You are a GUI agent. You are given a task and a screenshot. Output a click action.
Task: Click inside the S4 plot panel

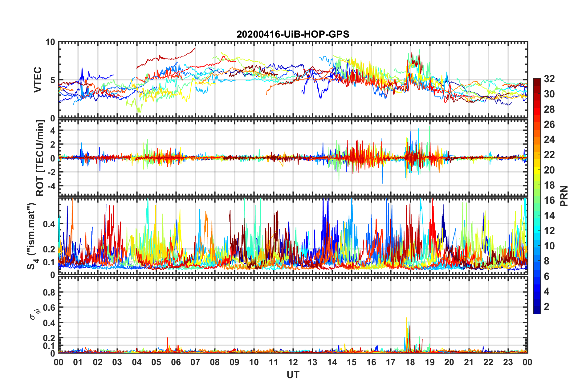coord(293,236)
